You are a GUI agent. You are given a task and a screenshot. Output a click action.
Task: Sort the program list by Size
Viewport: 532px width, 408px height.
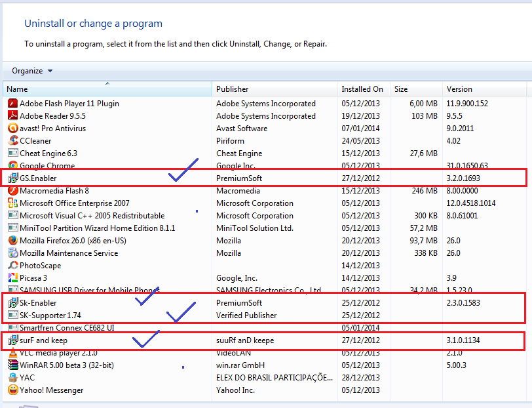click(416, 89)
